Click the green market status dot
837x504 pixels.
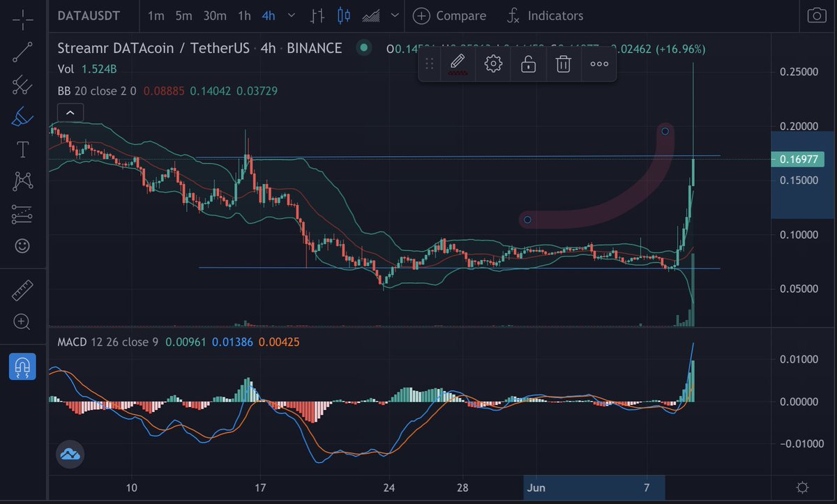point(363,48)
